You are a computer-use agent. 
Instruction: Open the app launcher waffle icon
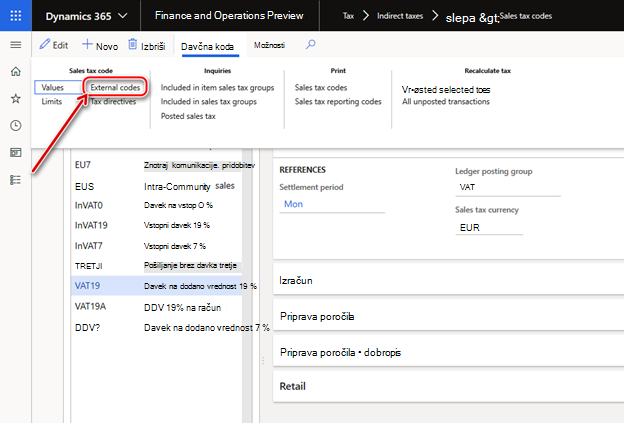tap(16, 16)
